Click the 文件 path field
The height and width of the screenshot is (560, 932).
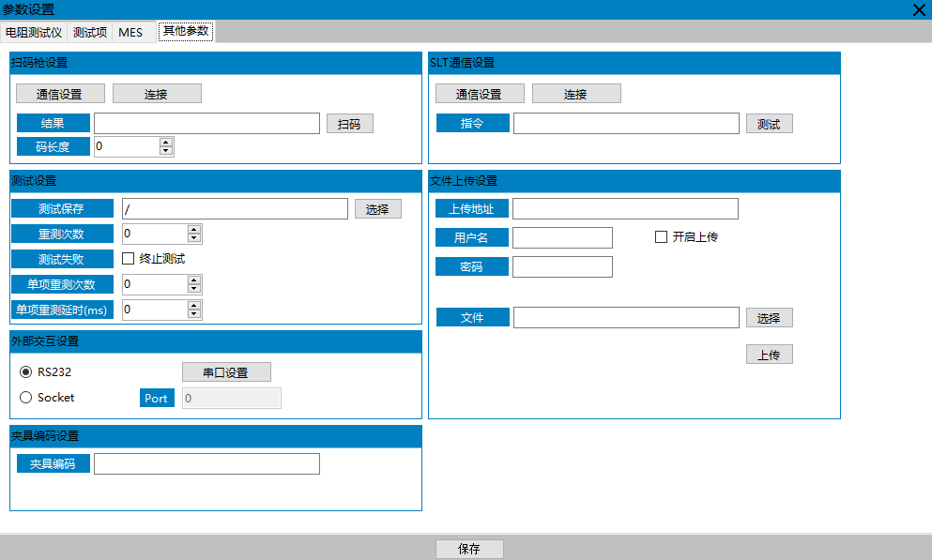pos(626,318)
